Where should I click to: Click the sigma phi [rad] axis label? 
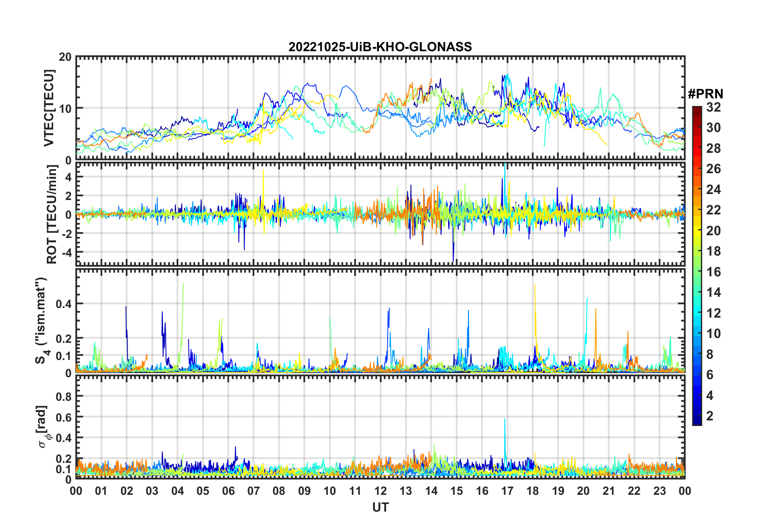43,427
